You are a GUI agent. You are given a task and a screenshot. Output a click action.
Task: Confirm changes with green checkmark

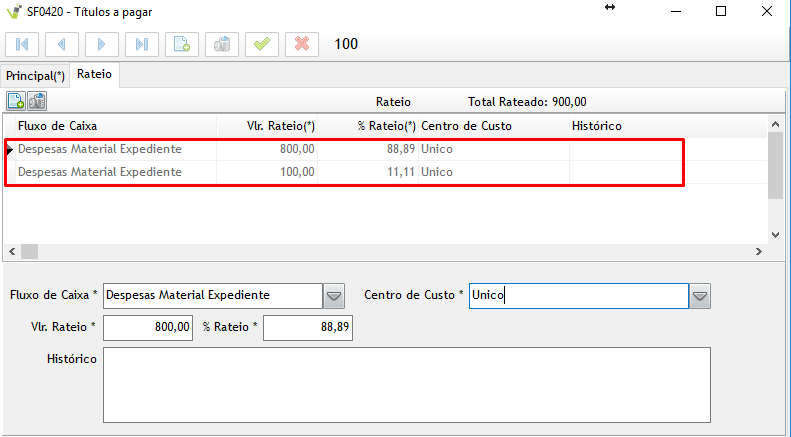click(262, 44)
